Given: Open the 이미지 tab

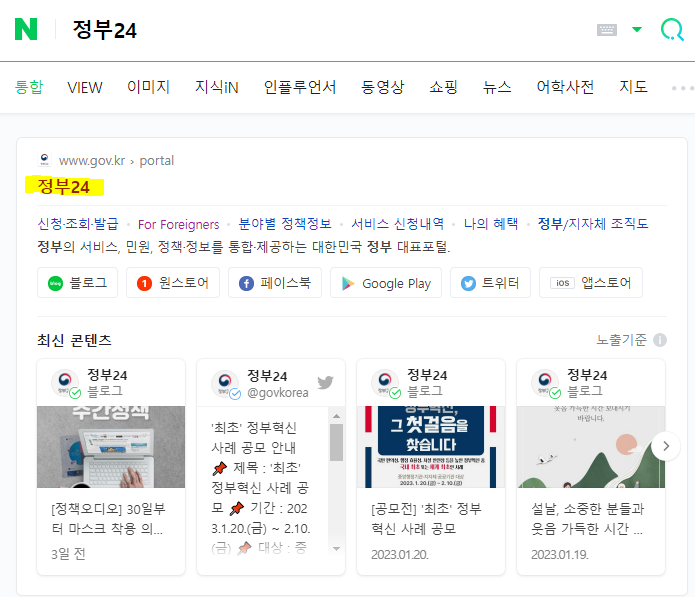Looking at the screenshot, I should 148,87.
